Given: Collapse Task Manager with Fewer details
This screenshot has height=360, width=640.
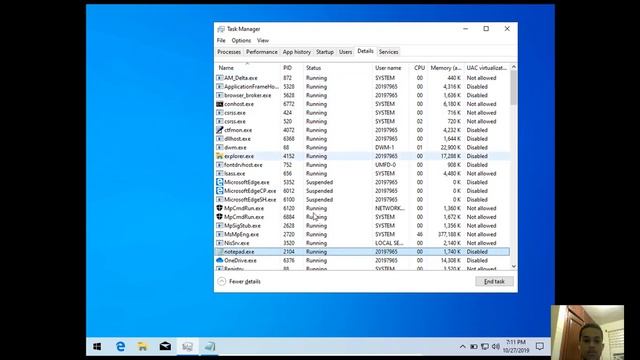Looking at the screenshot, I should [239, 281].
